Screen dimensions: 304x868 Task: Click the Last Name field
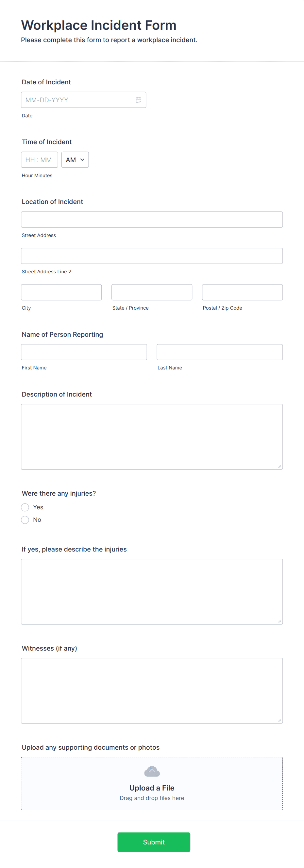(x=219, y=352)
